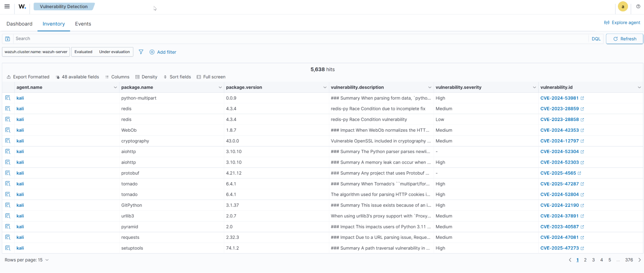The width and height of the screenshot is (644, 273).
Task: Expand package.version column header menu
Action: pyautogui.click(x=325, y=87)
